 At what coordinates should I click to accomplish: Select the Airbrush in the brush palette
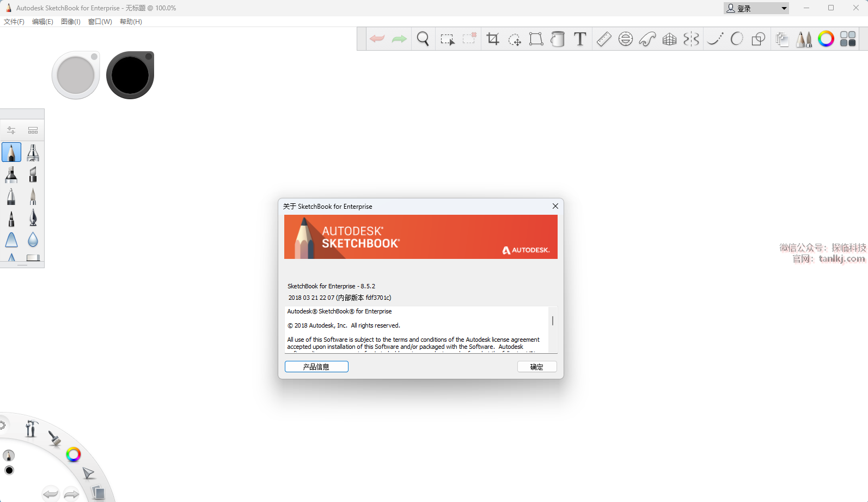[33, 152]
